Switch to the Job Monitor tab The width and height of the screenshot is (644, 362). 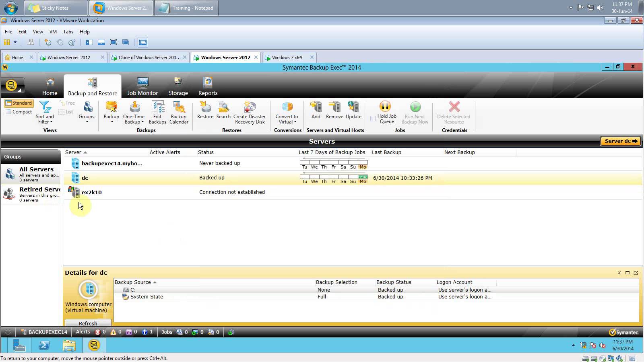pyautogui.click(x=142, y=86)
